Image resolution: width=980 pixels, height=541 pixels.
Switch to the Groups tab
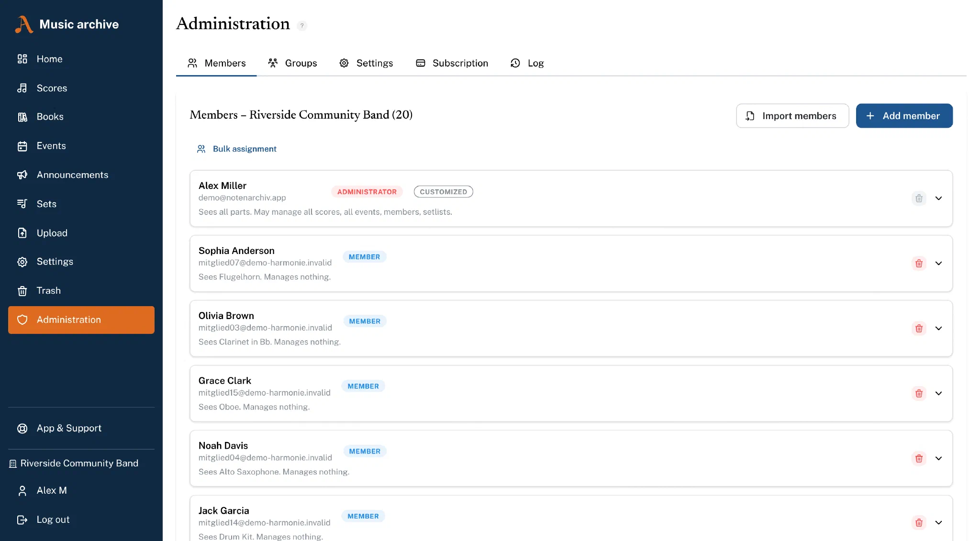pyautogui.click(x=292, y=63)
